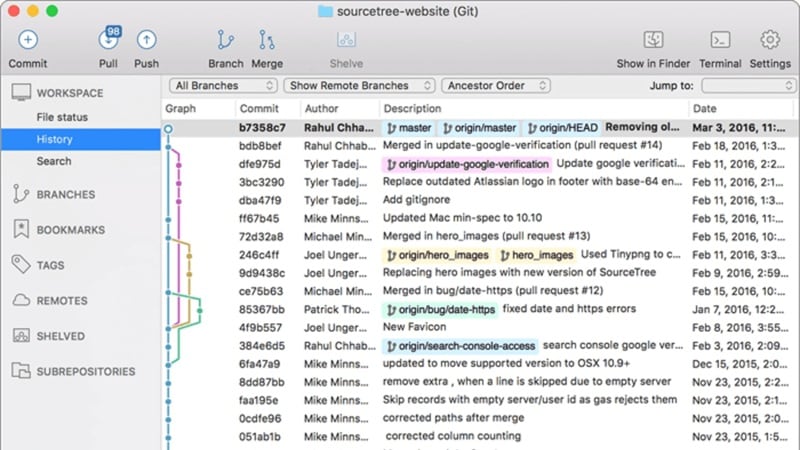Click the Description column header
This screenshot has width=800, height=450.
click(x=412, y=109)
